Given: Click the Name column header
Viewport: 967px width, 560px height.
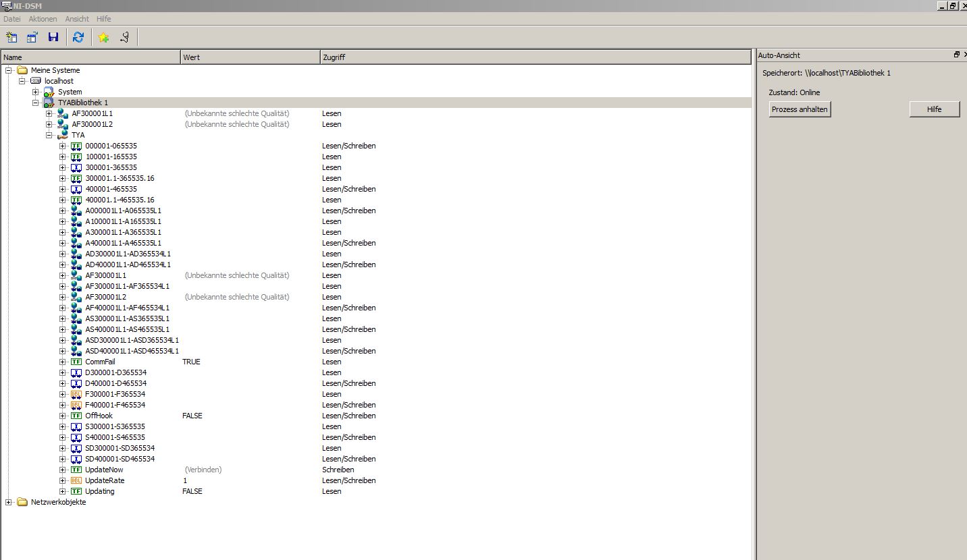Looking at the screenshot, I should point(90,57).
